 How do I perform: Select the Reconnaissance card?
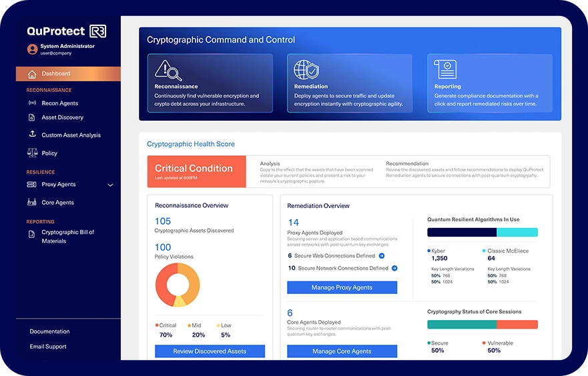click(x=210, y=83)
